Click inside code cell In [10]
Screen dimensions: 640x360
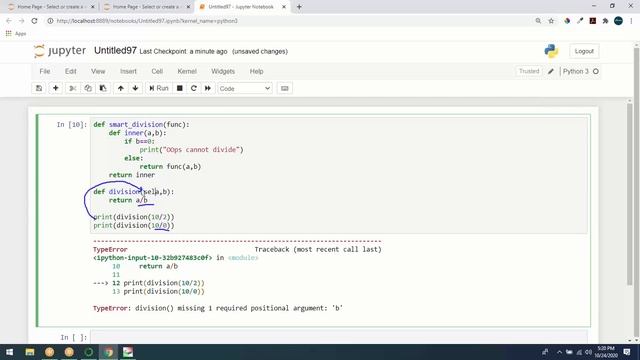pos(339,175)
